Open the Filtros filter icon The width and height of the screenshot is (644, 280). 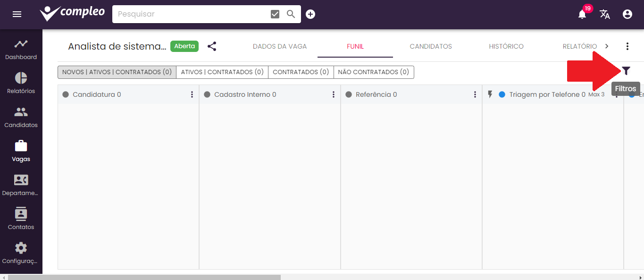[626, 70]
